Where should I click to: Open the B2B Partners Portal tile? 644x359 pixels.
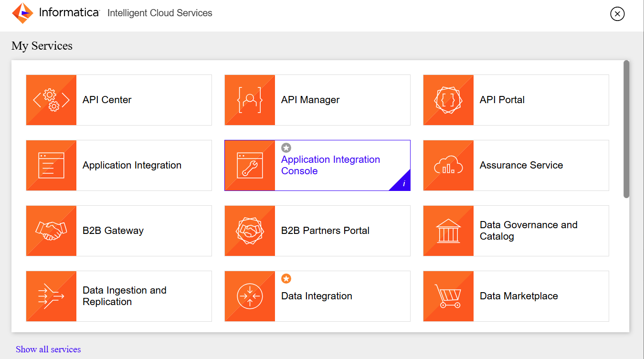(325, 231)
